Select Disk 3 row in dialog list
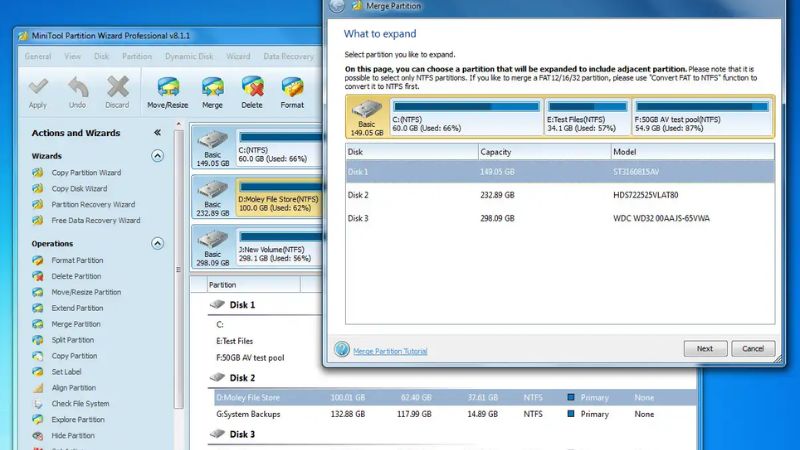800x450 pixels. tap(560, 218)
